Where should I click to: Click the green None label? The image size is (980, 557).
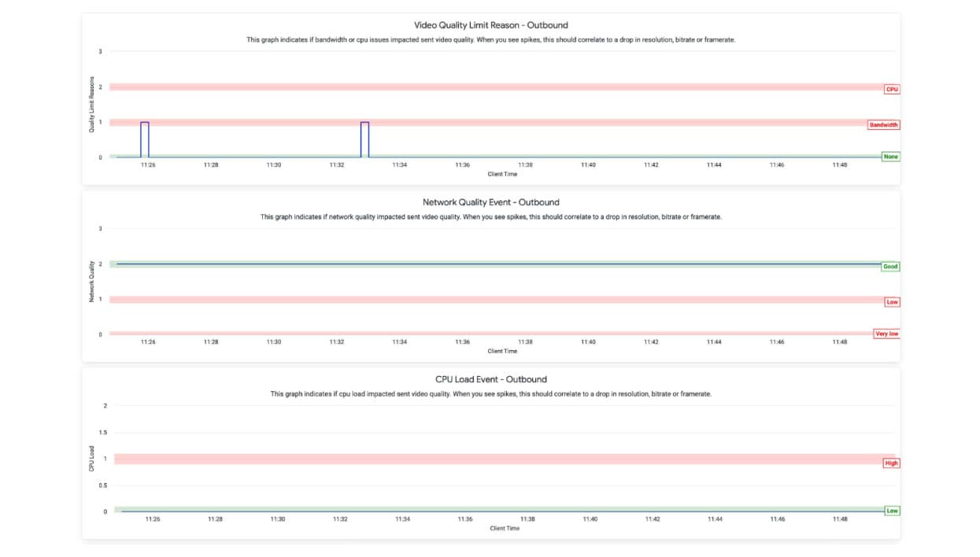890,157
